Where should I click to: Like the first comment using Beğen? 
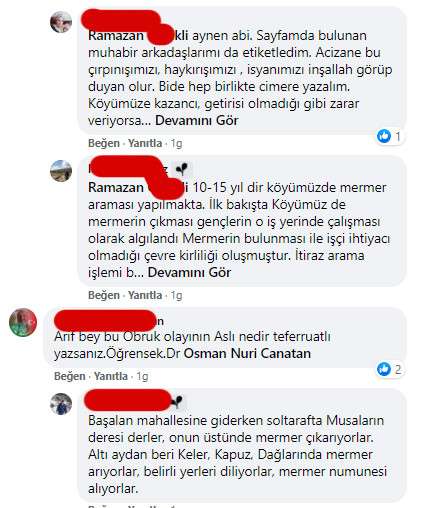104,143
